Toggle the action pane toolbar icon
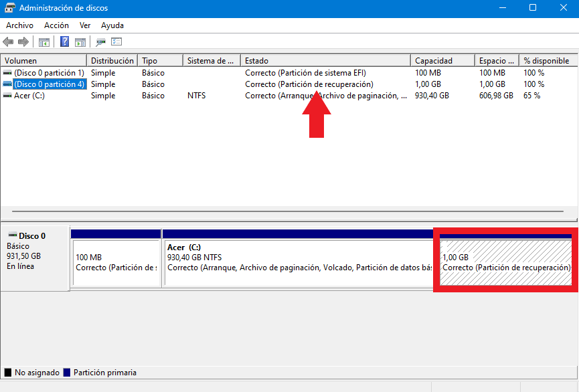Viewport: 579px width, 392px height. coord(80,42)
